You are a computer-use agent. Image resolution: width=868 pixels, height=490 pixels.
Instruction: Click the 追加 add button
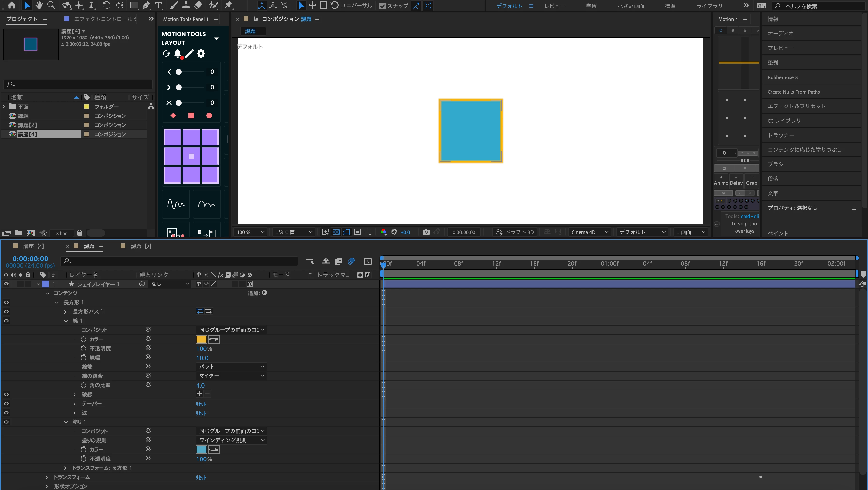pyautogui.click(x=264, y=293)
